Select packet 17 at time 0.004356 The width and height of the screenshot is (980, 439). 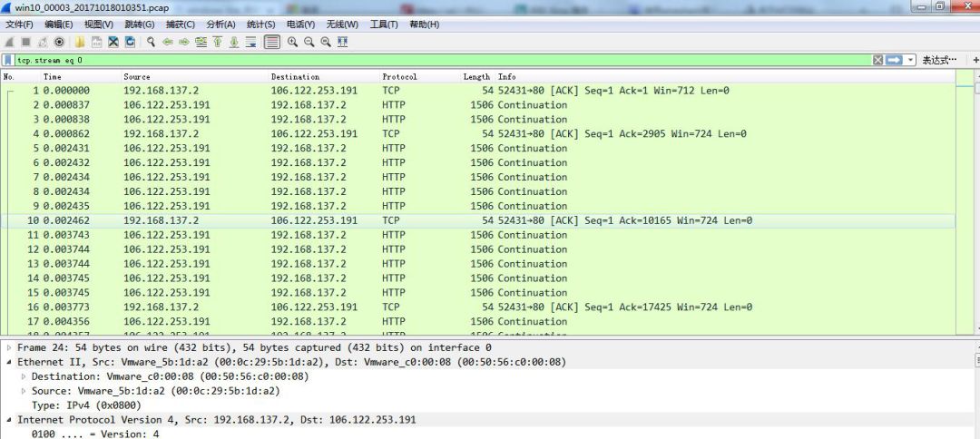pyautogui.click(x=477, y=322)
